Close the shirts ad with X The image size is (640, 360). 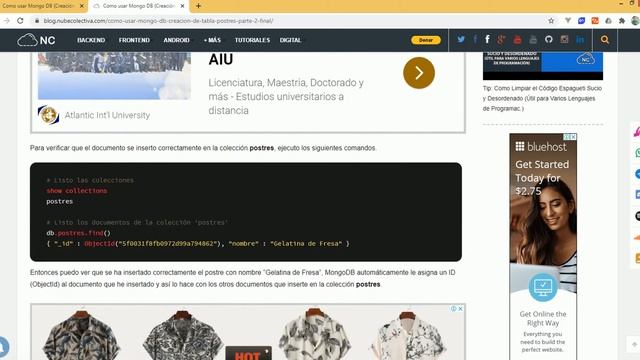(x=460, y=309)
